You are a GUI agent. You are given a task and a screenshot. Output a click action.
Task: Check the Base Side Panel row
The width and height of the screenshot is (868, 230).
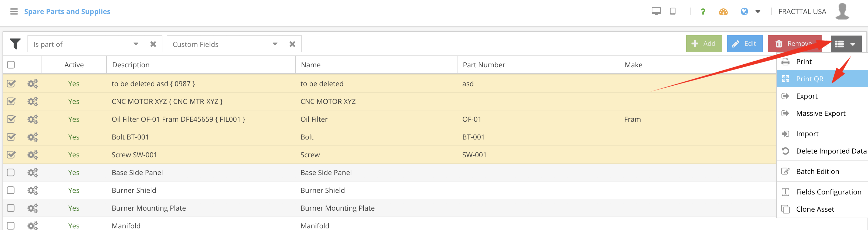pos(11,172)
